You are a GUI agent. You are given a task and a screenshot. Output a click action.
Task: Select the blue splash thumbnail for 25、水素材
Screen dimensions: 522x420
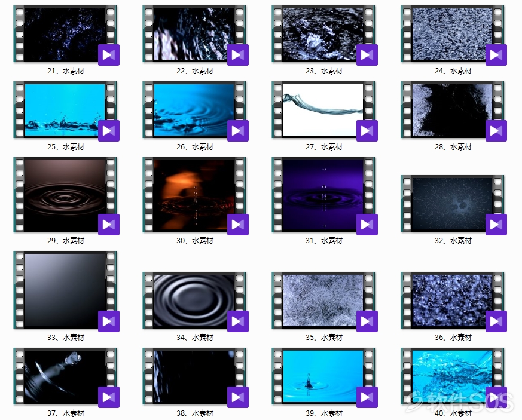pos(65,110)
